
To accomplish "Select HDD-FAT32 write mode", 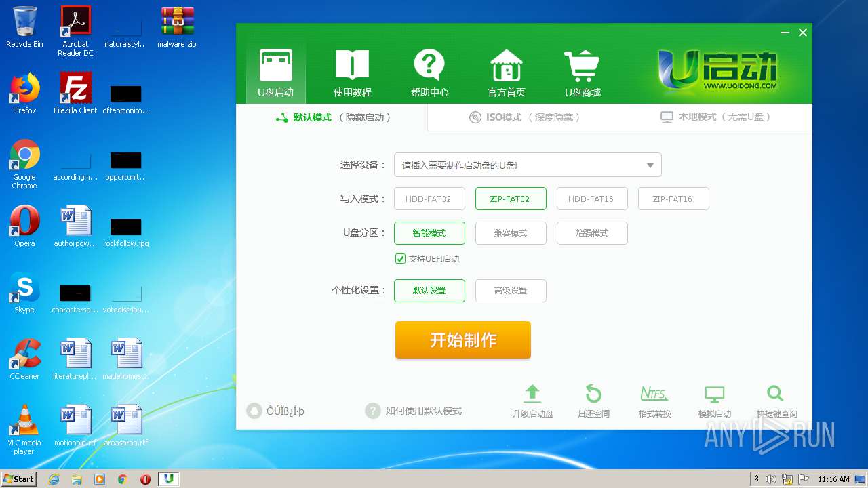I will 429,199.
